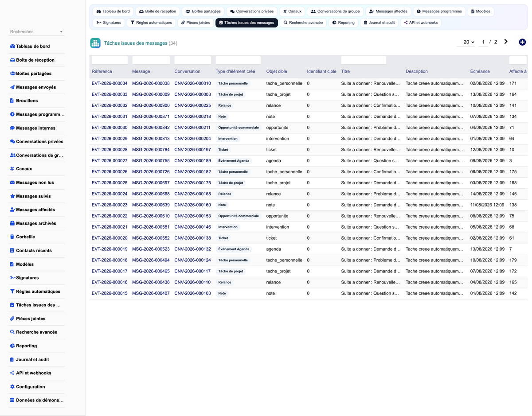Viewport: 532px width, 416px height.
Task: Open message MSG-2026-000581
Action: pyautogui.click(x=151, y=227)
